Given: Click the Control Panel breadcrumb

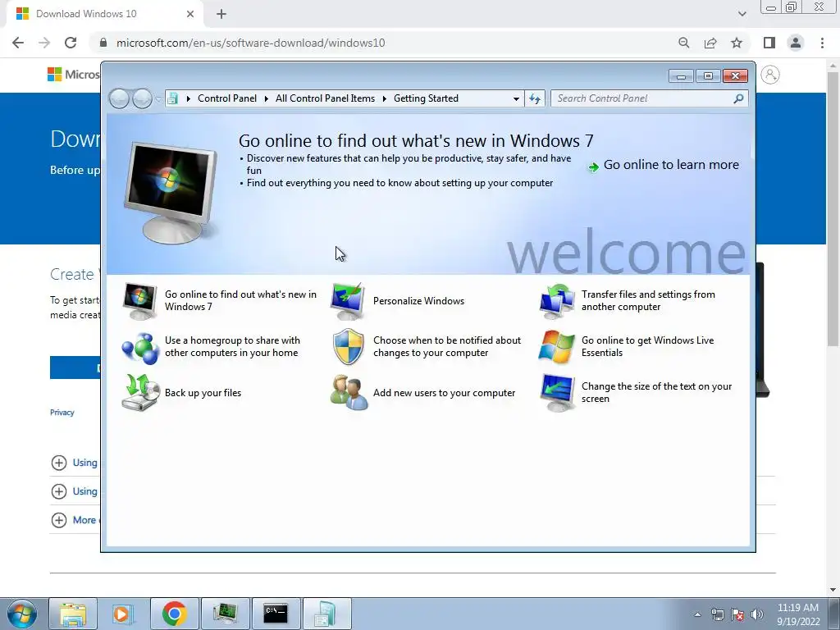Looking at the screenshot, I should [x=227, y=98].
